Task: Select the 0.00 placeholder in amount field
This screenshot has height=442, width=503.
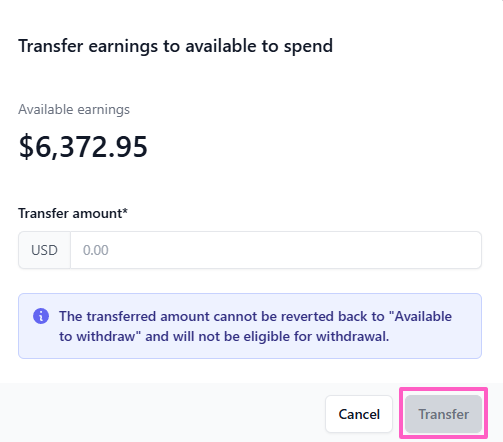Action: click(x=96, y=250)
